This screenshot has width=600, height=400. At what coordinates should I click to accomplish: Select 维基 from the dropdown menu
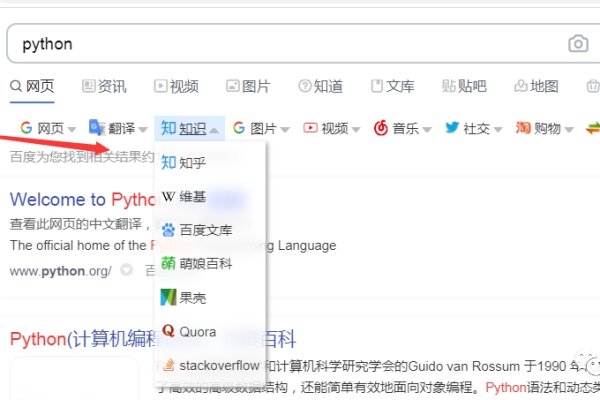210,197
